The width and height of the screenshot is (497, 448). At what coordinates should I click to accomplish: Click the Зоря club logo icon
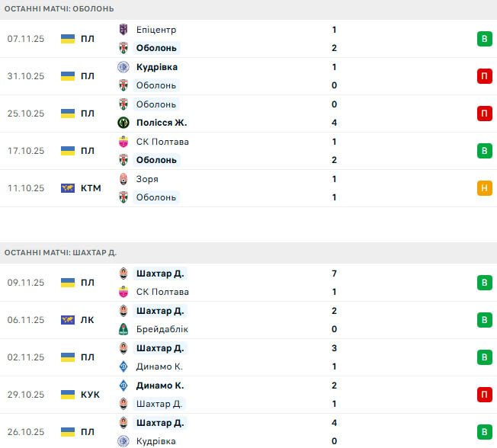[124, 179]
